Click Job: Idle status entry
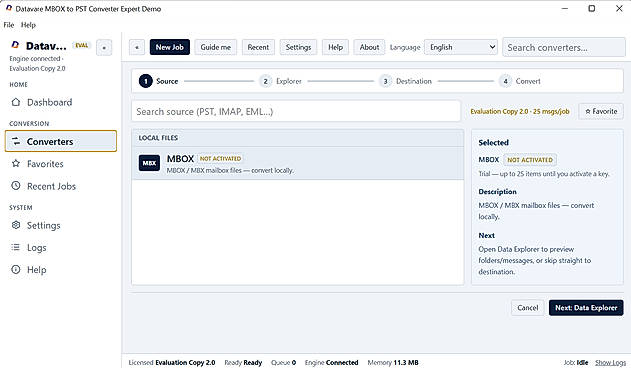Image resolution: width=631 pixels, height=368 pixels. tap(576, 362)
